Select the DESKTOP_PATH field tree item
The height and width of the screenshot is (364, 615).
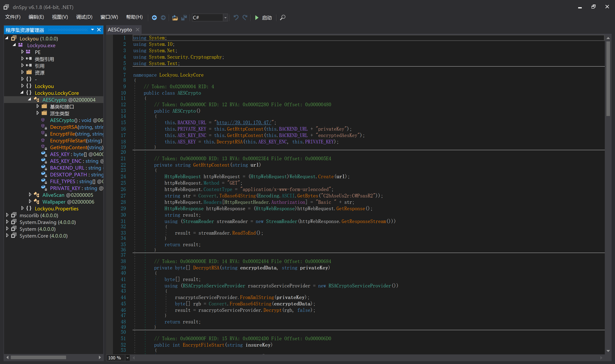coord(76,175)
